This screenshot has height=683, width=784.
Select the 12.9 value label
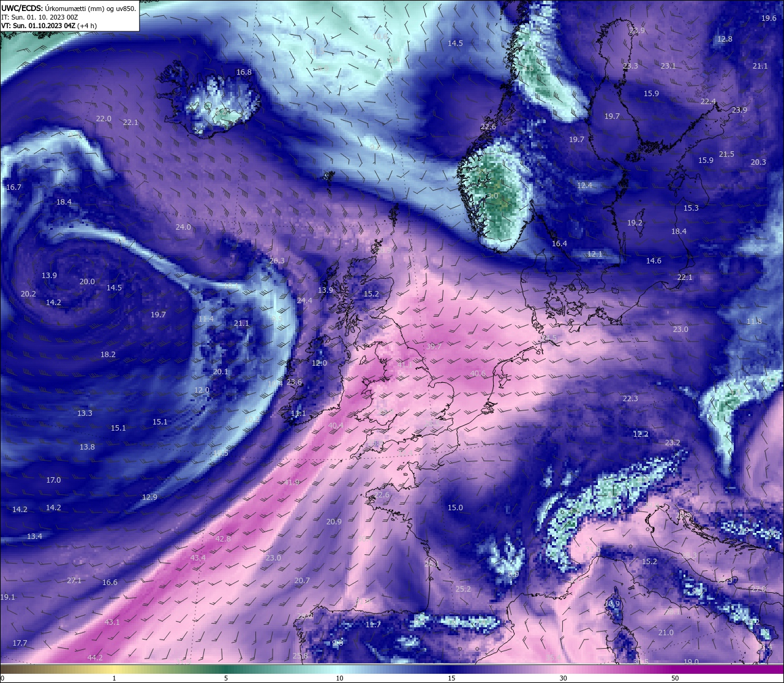(x=149, y=497)
